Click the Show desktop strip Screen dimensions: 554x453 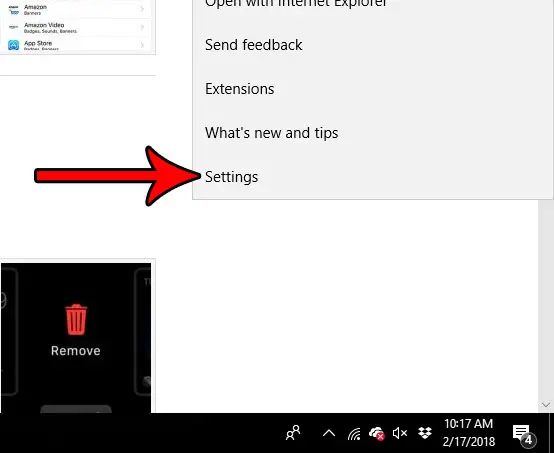click(552, 433)
